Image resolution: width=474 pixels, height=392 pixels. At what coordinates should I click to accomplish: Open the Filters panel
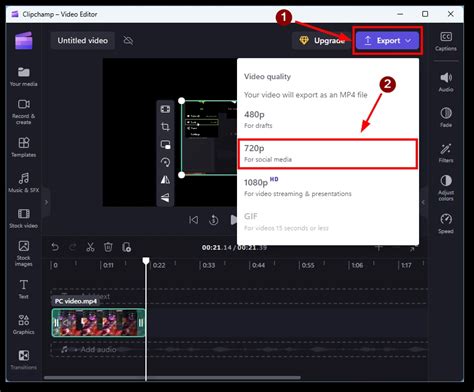[x=446, y=153]
